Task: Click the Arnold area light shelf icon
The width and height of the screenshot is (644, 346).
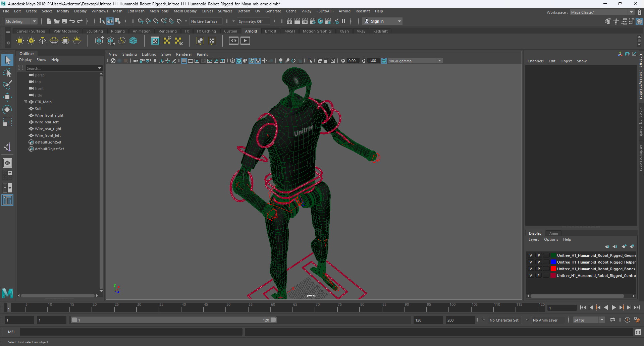Action: pyautogui.click(x=20, y=41)
